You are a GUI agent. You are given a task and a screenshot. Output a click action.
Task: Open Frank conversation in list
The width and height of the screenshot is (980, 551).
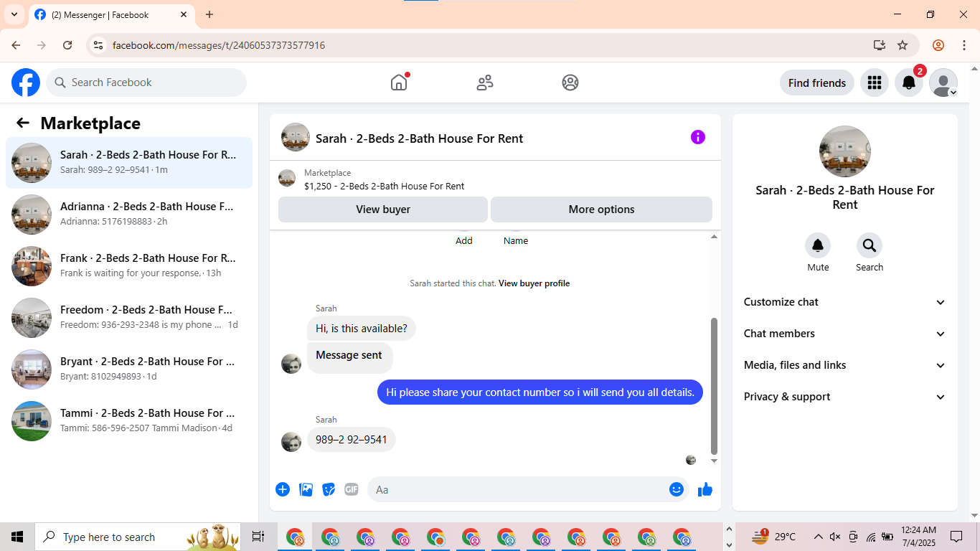click(x=129, y=266)
